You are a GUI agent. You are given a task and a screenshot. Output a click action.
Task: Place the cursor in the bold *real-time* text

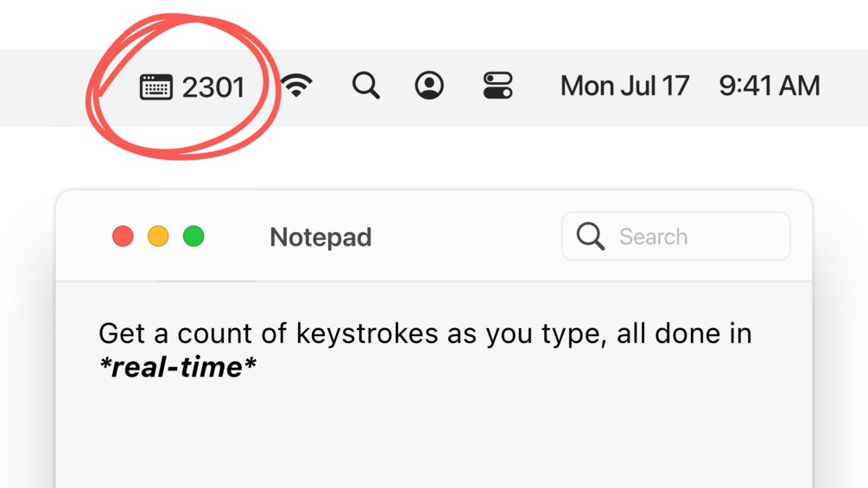click(x=178, y=367)
